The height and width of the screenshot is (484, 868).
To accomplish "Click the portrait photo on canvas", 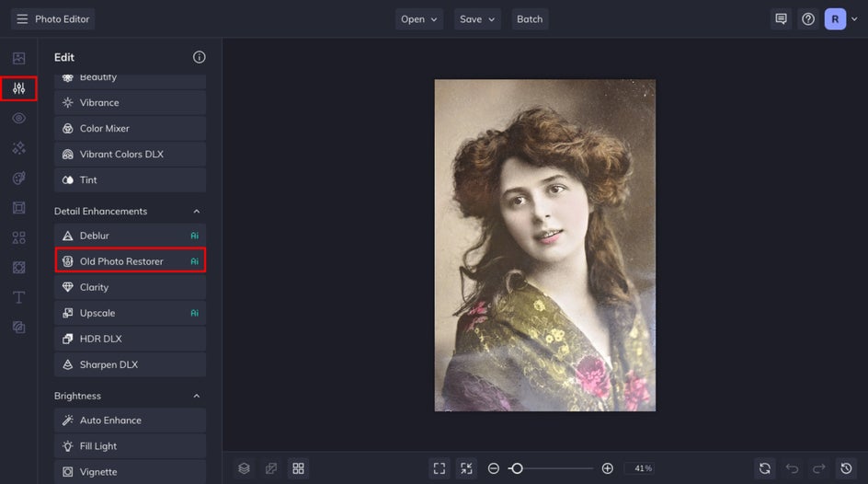I will 544,246.
